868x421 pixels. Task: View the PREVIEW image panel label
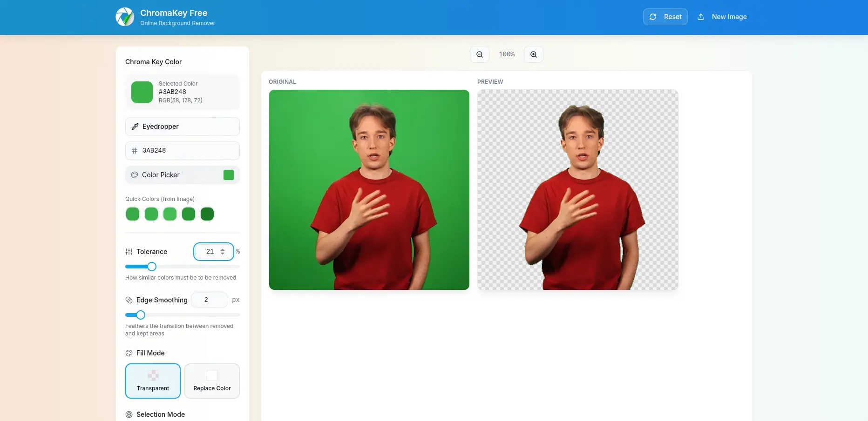[489, 81]
